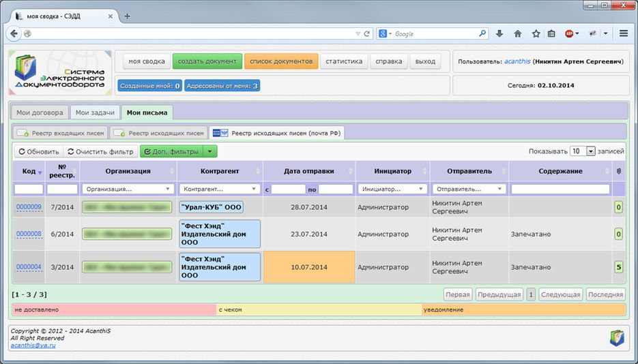This screenshot has width=638, height=364.
Task: Open the Firefox home page icon
Action: [x=518, y=33]
